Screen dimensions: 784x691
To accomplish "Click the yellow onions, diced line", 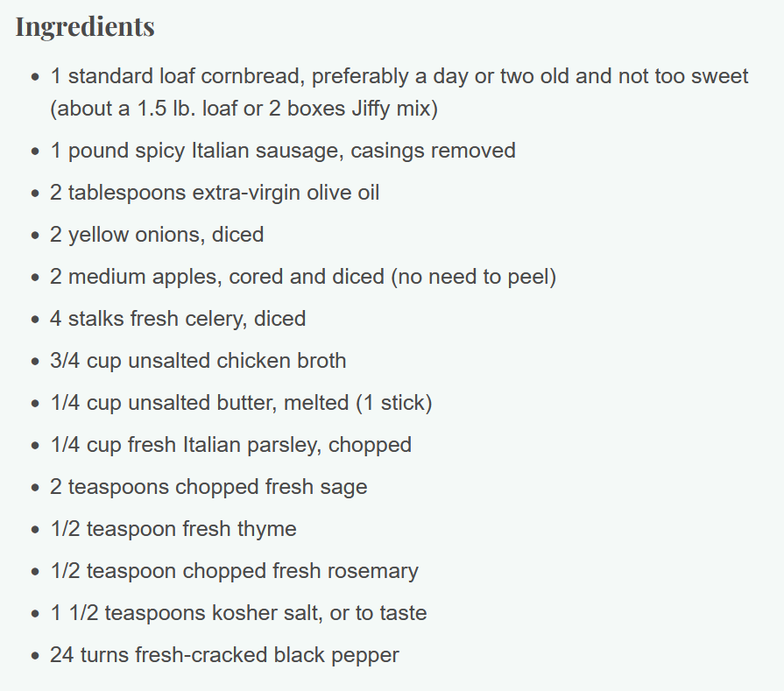I will click(x=157, y=235).
